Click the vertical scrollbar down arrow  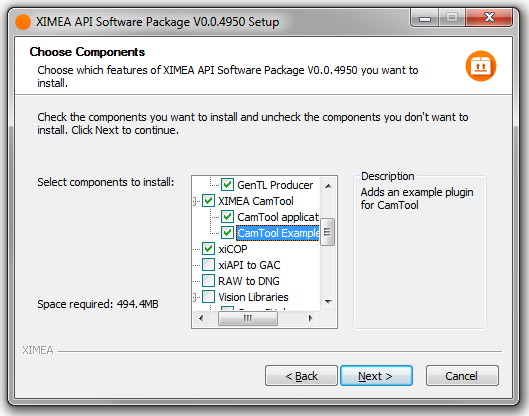[328, 301]
